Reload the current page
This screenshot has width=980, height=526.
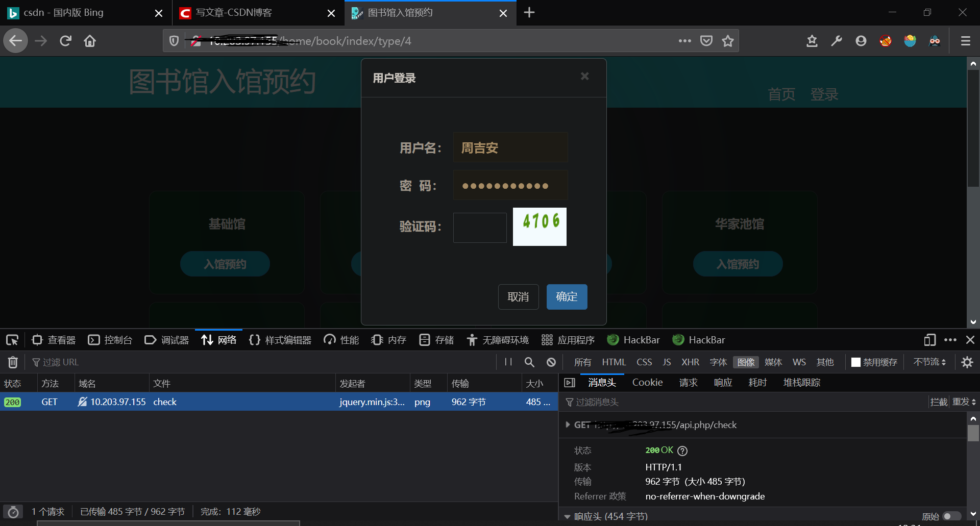pyautogui.click(x=65, y=41)
